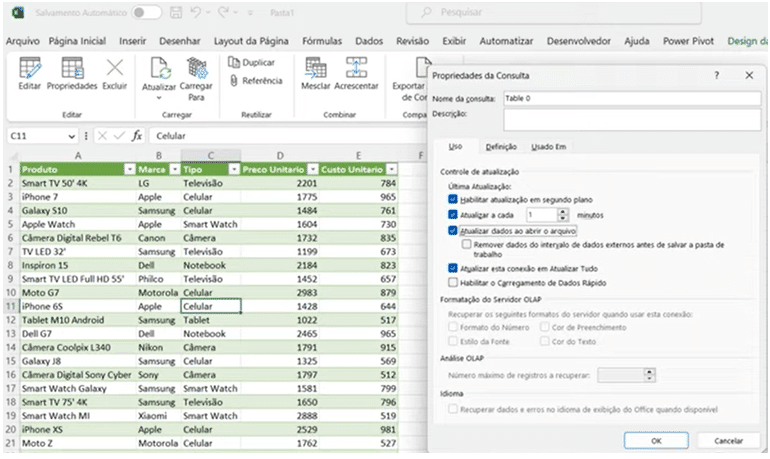Open the Produto column filter dropdown
The width and height of the screenshot is (770, 459).
(x=130, y=169)
